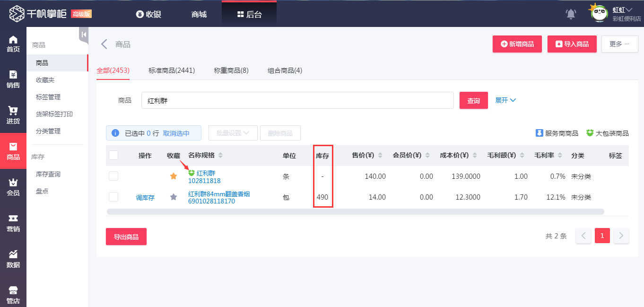Check the select-all checkbox in table header
The height and width of the screenshot is (307, 644).
(113, 155)
